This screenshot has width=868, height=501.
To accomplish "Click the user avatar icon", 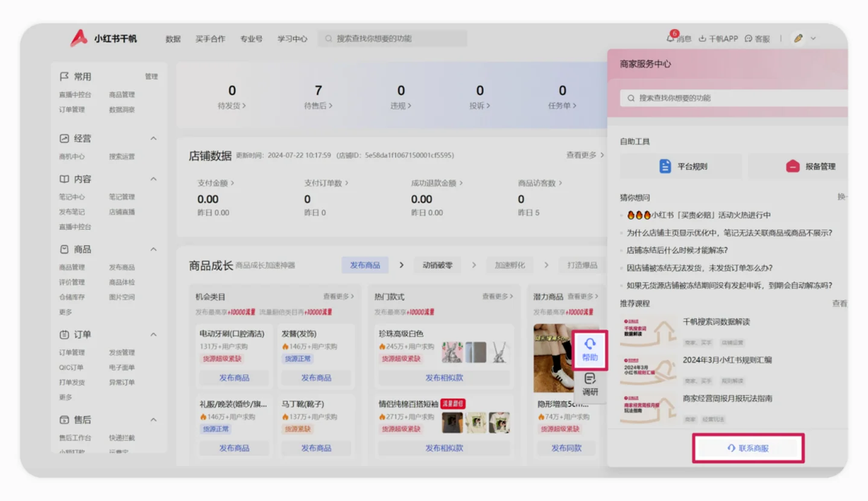I will [x=799, y=39].
